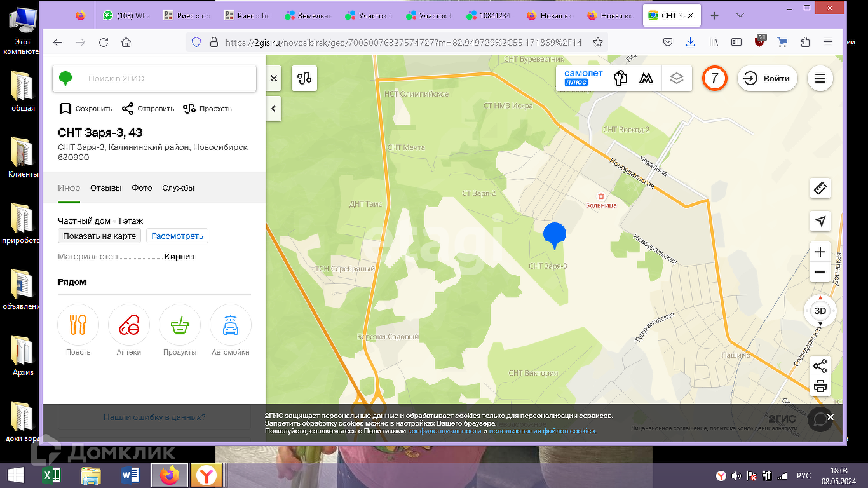Open Word from the taskbar

(130, 475)
